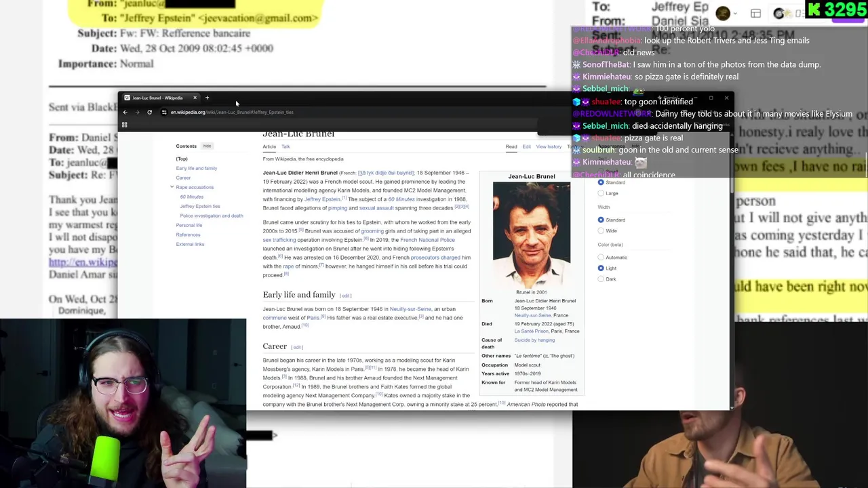Close the Jean-Luc Brunel Wikipedia tab

click(195, 98)
